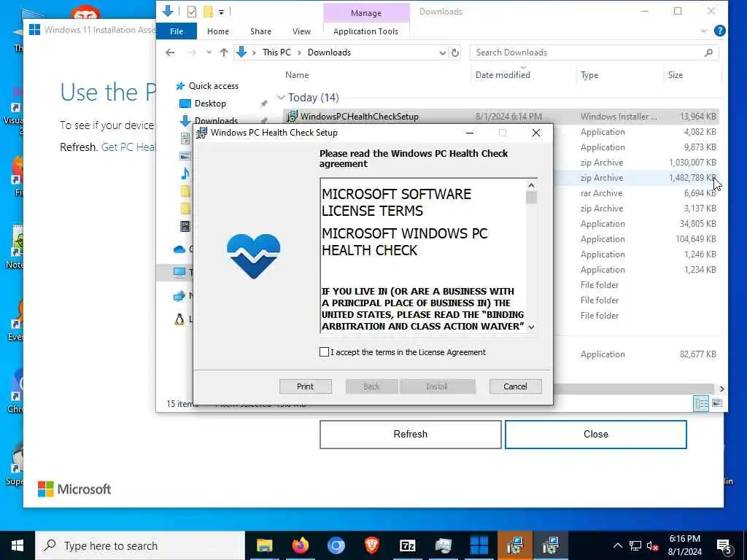Screen dimensions: 747x560
Task: Select Desktop in navigation pane
Action: click(210, 104)
